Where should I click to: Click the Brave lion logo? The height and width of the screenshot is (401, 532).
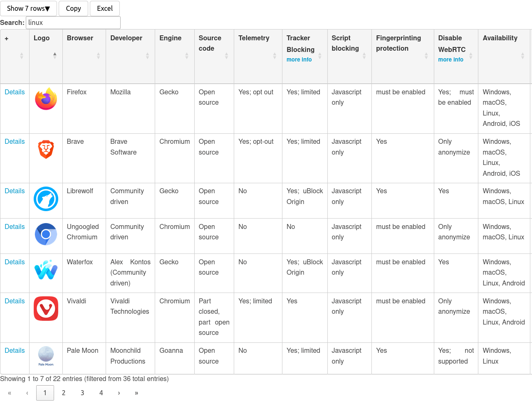click(x=46, y=149)
